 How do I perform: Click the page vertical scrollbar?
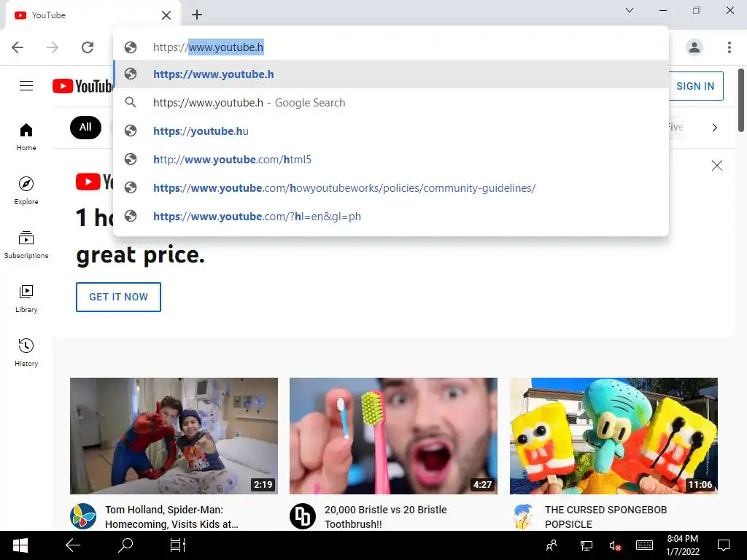pos(741,100)
